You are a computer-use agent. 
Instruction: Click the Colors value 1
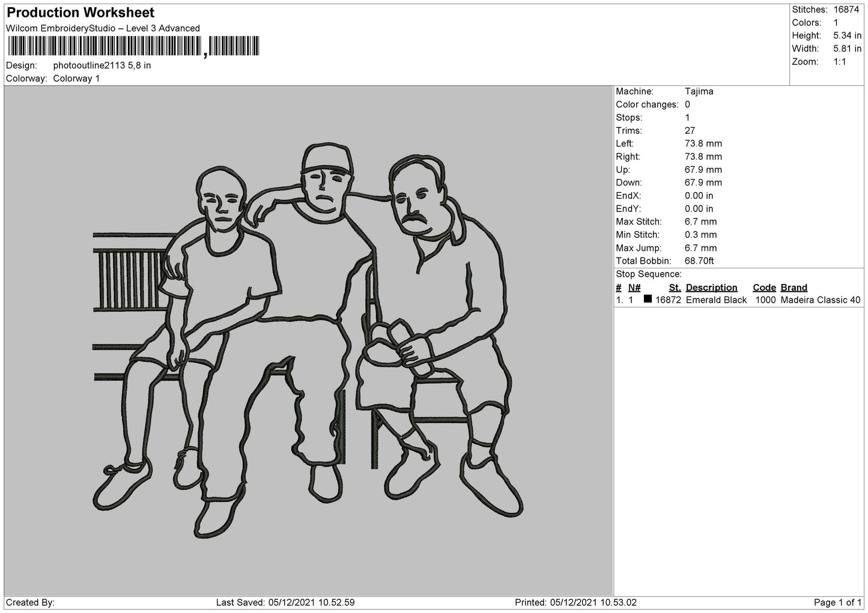836,23
